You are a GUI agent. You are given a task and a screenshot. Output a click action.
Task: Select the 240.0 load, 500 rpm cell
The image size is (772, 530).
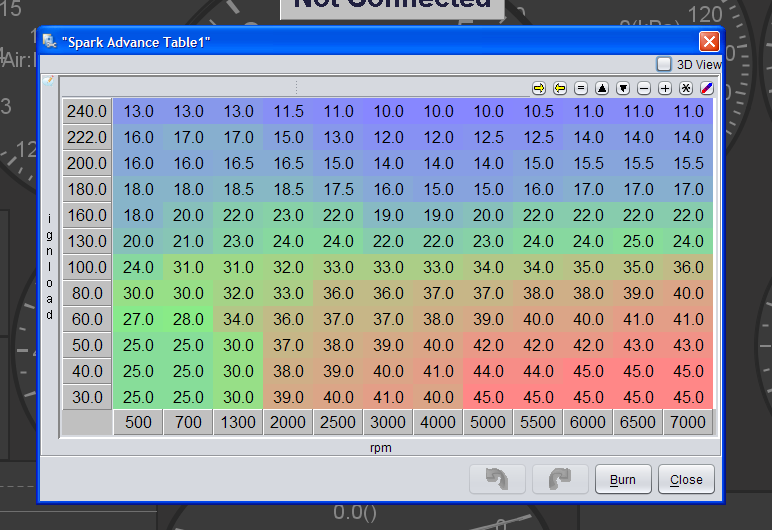pyautogui.click(x=138, y=112)
